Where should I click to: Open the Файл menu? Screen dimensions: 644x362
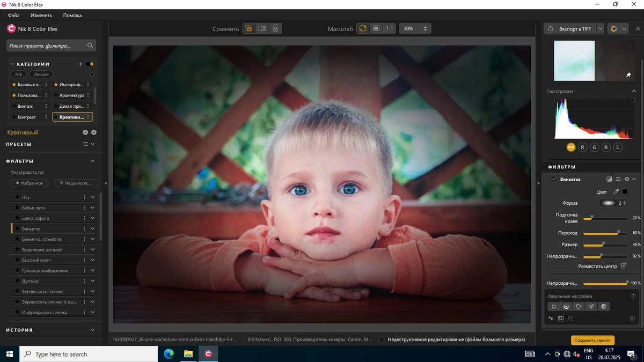pyautogui.click(x=13, y=16)
